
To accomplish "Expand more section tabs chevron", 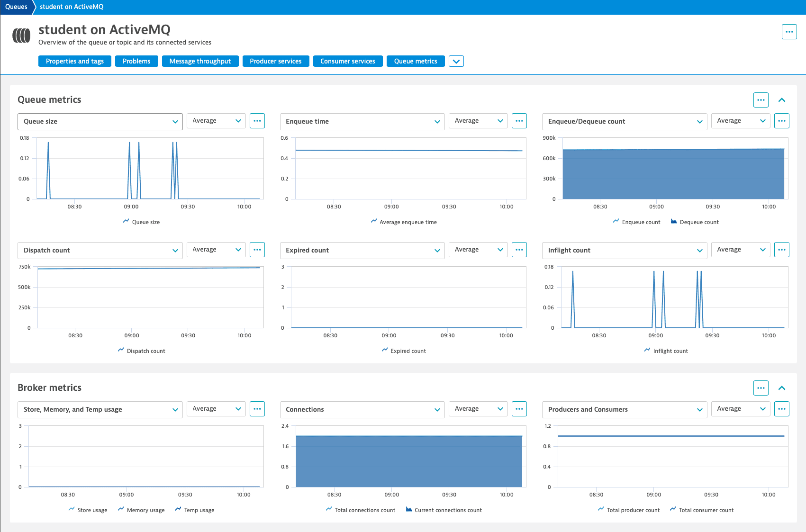I will tap(456, 61).
